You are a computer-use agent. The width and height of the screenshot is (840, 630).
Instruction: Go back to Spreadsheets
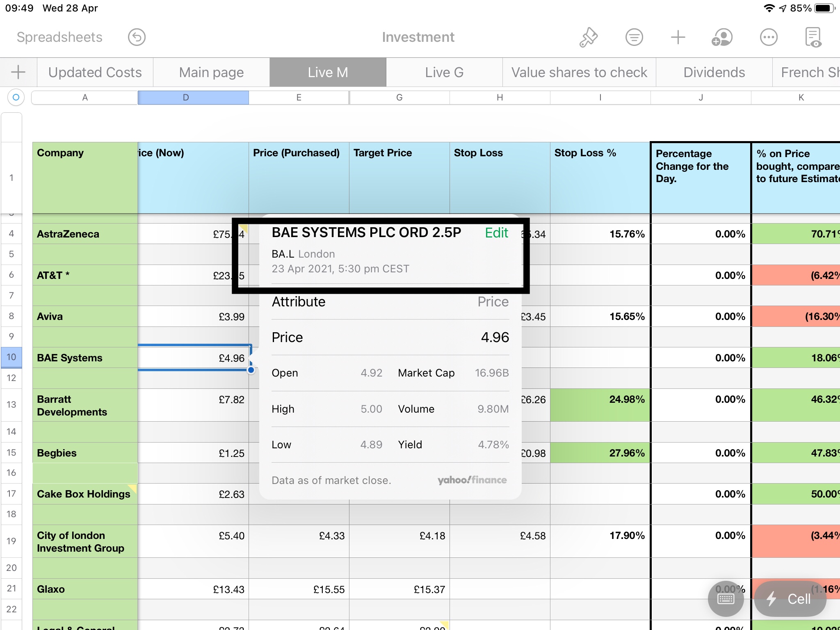(x=59, y=37)
